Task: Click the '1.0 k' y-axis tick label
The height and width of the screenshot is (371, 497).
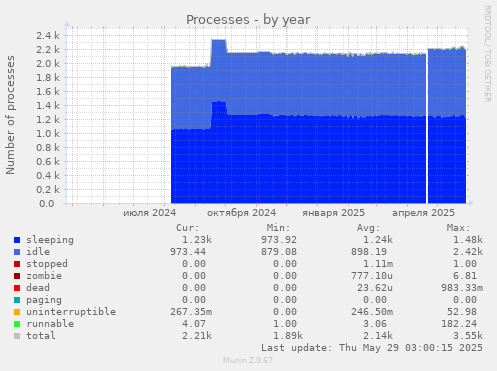Action: 48,134
